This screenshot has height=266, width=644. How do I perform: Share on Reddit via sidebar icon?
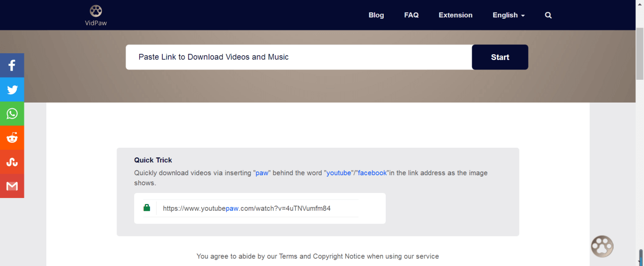(x=12, y=138)
